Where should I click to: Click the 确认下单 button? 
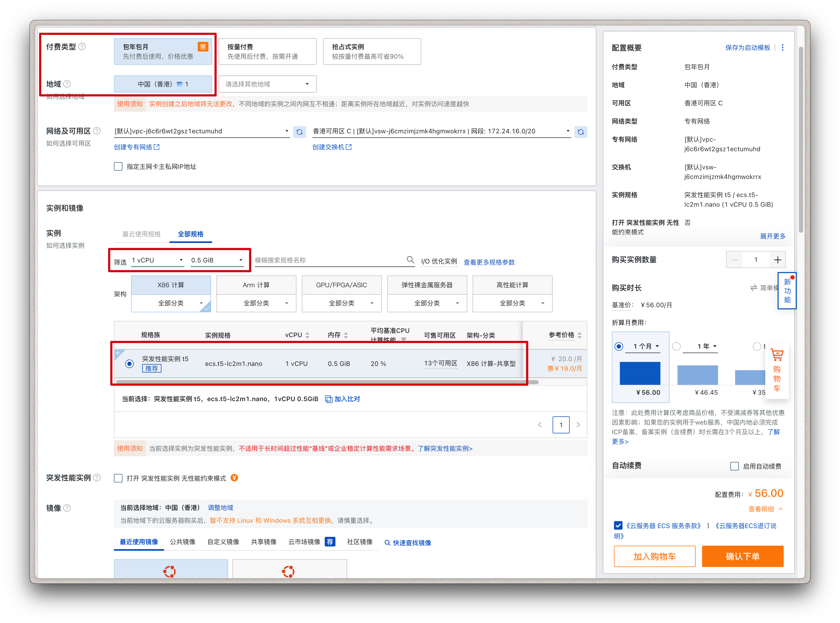[x=743, y=557]
